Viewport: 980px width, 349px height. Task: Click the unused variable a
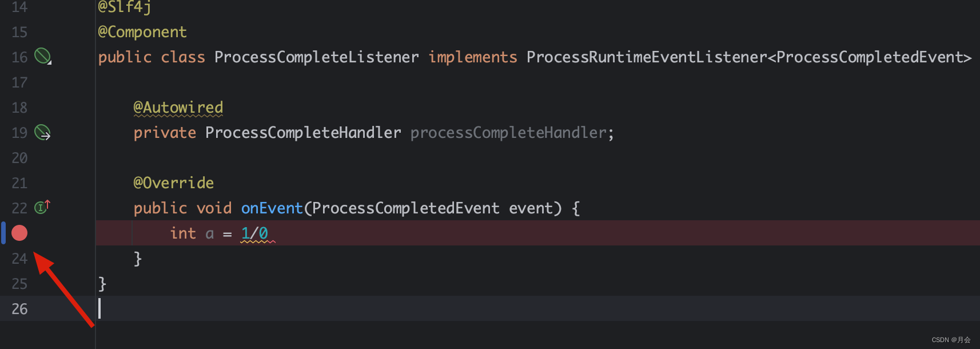[x=210, y=233]
